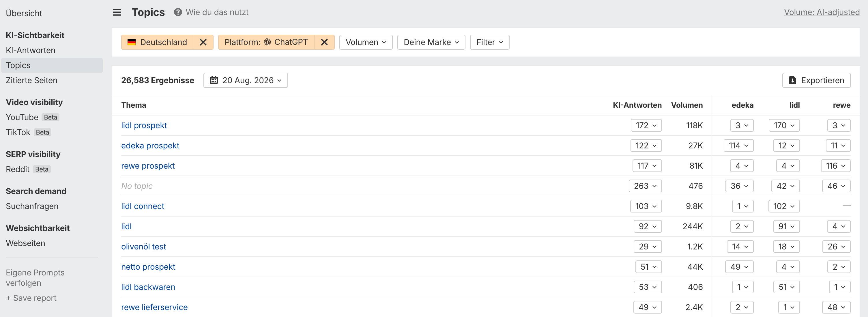The image size is (868, 317).
Task: Remove the Deutschland country filter
Action: 203,42
